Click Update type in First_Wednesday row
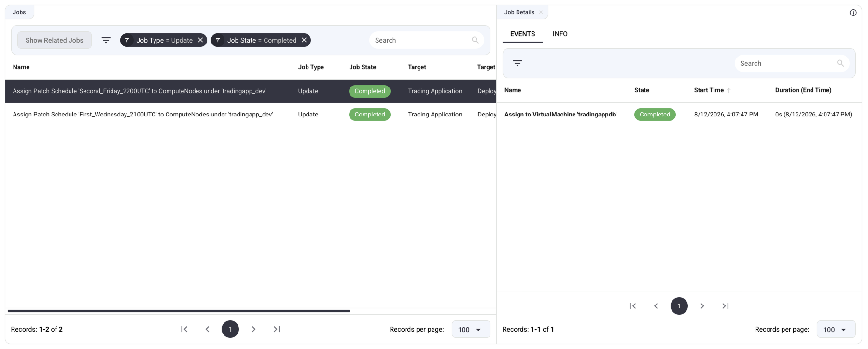The width and height of the screenshot is (868, 349). tap(308, 115)
